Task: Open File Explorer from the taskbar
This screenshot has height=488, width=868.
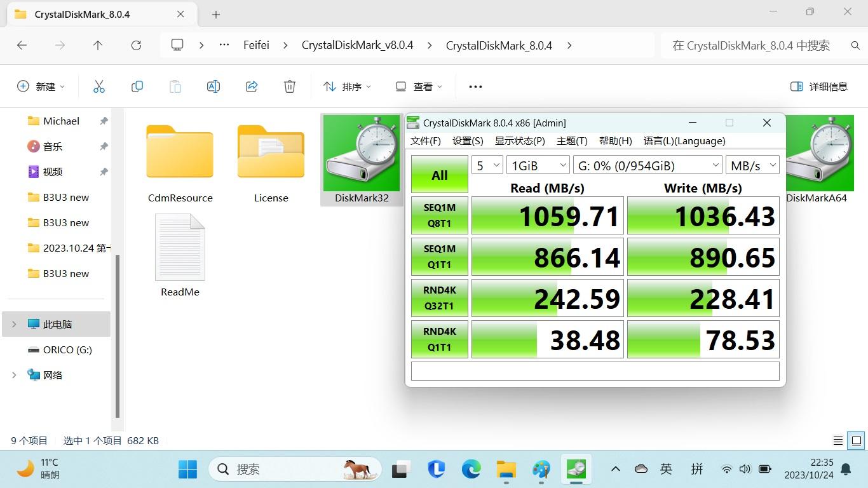Action: coord(506,469)
